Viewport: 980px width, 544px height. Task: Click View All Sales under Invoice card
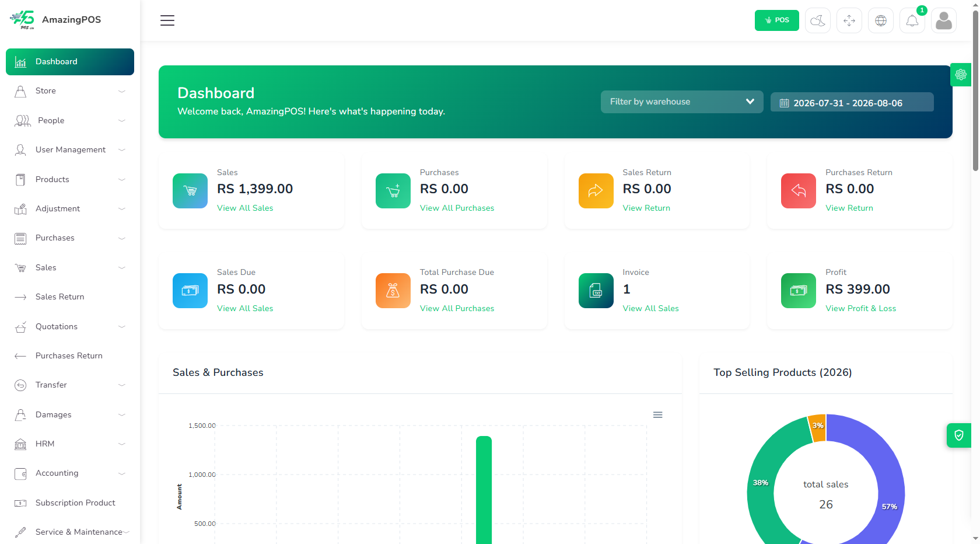point(651,309)
